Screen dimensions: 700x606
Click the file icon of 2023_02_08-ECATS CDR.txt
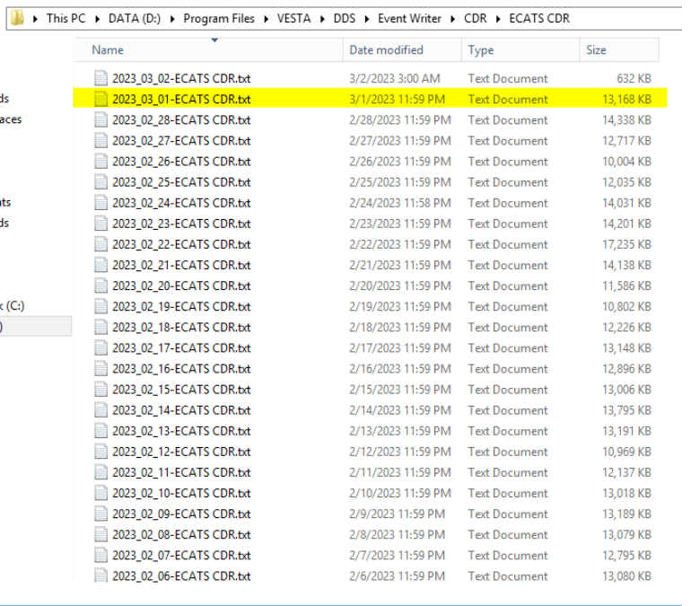[101, 534]
